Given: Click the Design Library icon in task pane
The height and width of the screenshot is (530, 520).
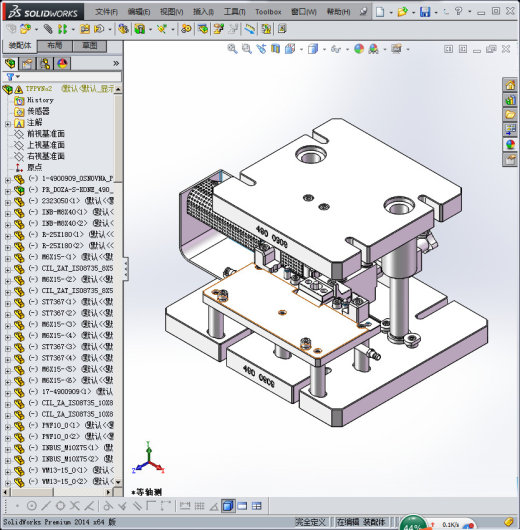Looking at the screenshot, I should pyautogui.click(x=510, y=100).
